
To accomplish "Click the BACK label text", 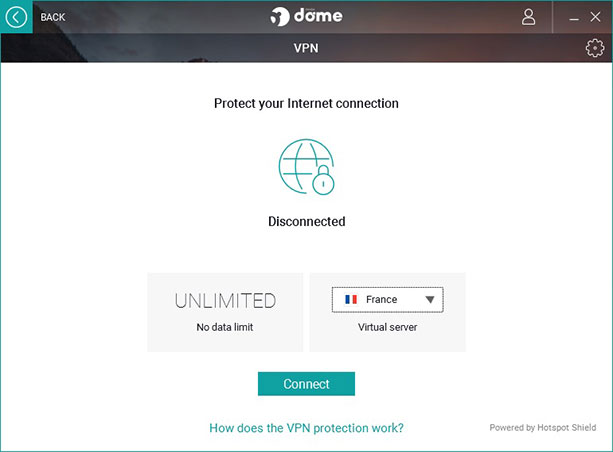I will 53,17.
